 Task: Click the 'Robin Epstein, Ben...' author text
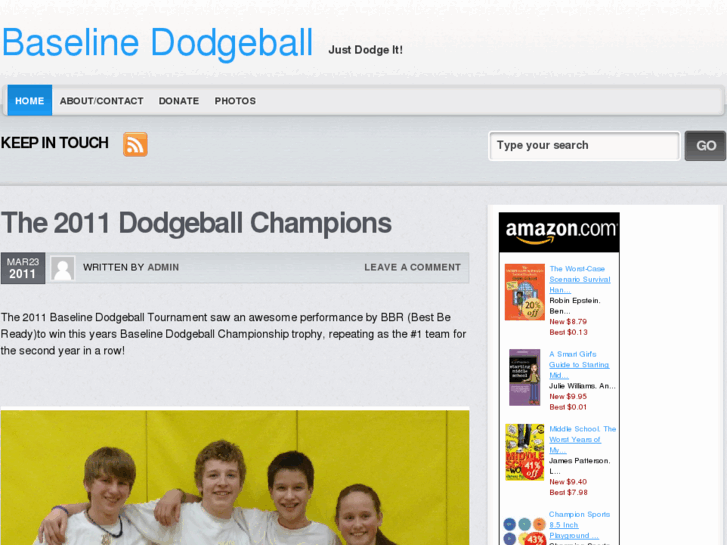(575, 306)
